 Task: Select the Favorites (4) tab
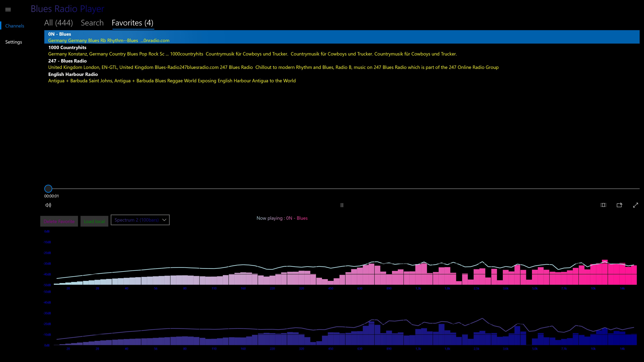[132, 23]
